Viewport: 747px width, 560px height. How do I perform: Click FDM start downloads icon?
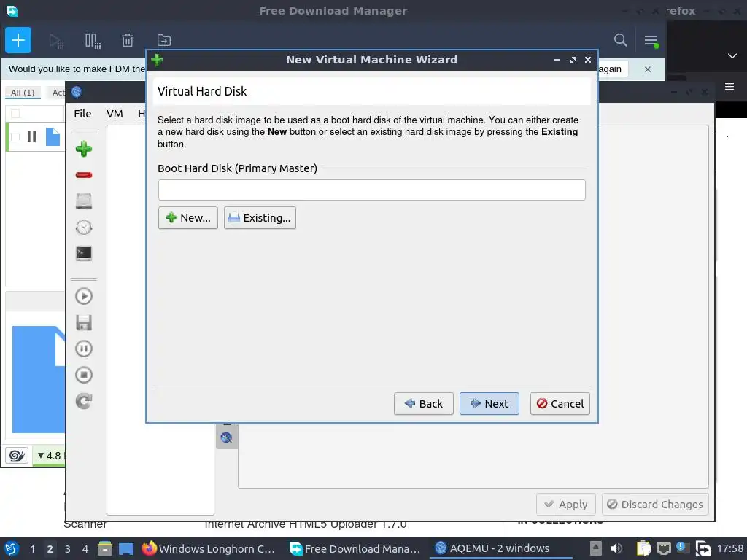[x=56, y=41]
